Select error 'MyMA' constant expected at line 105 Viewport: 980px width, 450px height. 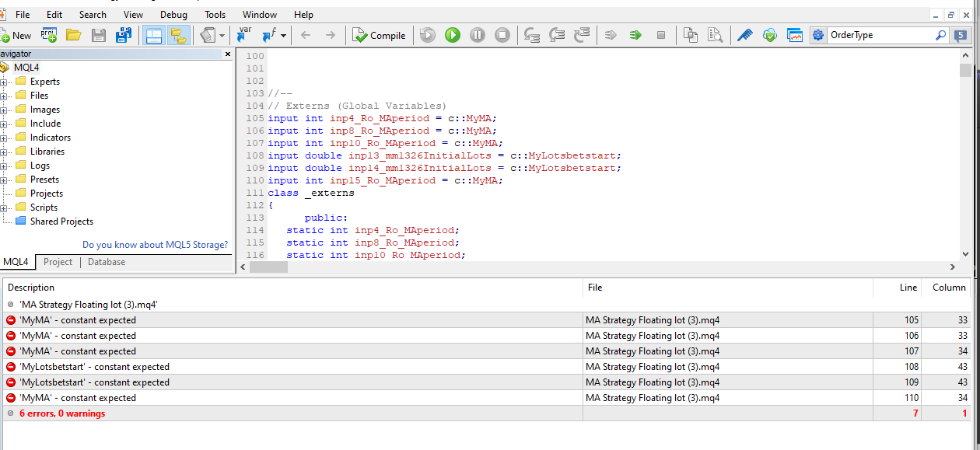486,320
